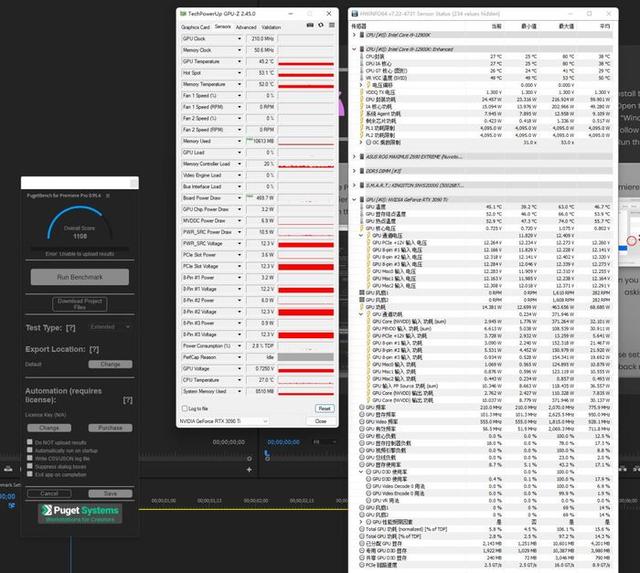Click GPU-Z refresh icon

tap(321, 25)
